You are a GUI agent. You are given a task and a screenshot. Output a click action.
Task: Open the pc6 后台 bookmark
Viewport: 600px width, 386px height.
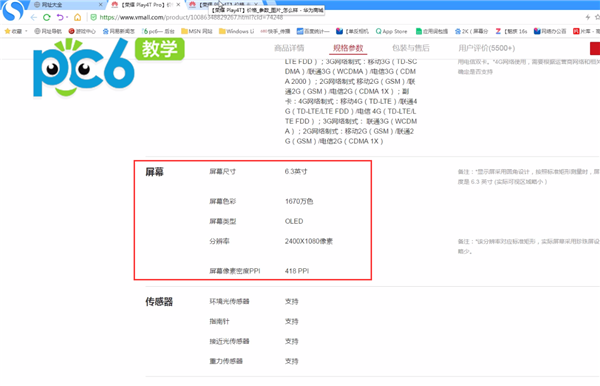(158, 31)
